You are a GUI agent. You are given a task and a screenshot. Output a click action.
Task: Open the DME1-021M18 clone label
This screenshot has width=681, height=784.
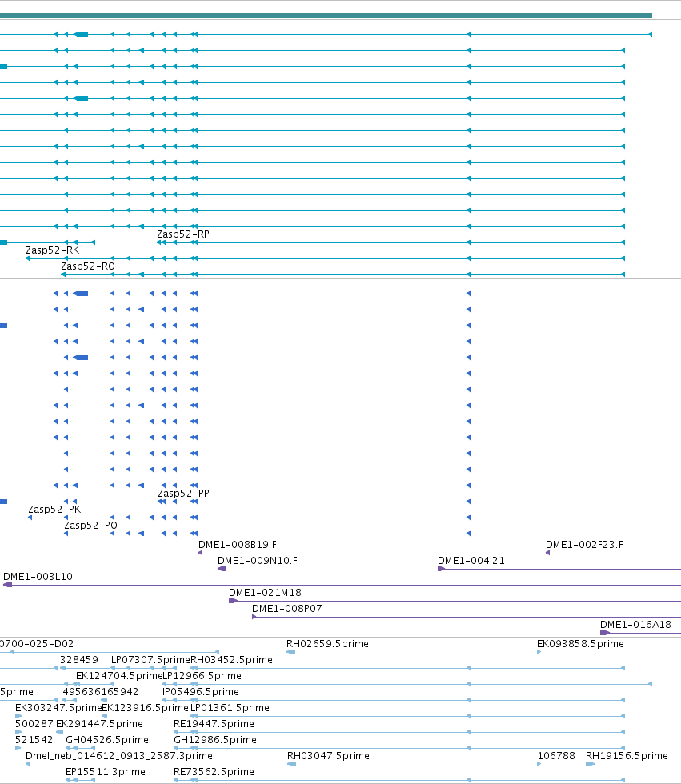(265, 593)
